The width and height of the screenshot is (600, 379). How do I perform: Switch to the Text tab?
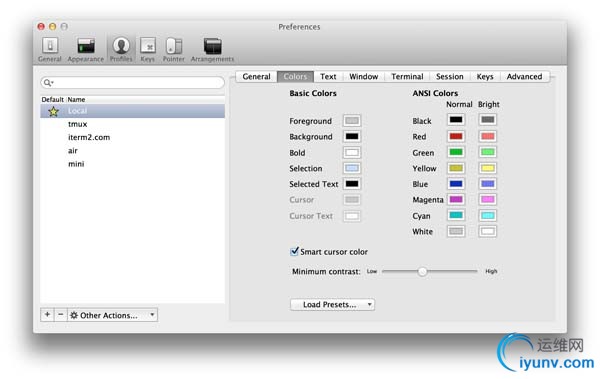click(328, 77)
